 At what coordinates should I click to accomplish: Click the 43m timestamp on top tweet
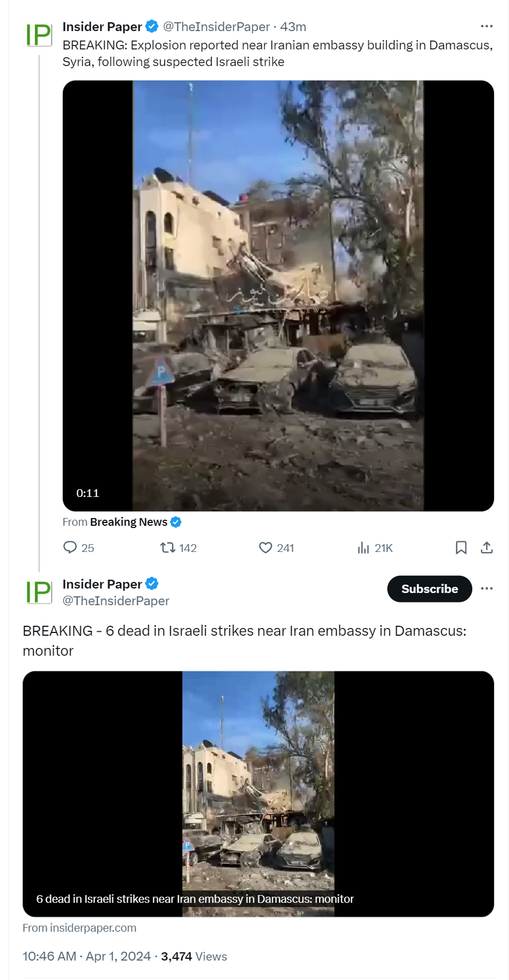pyautogui.click(x=293, y=27)
